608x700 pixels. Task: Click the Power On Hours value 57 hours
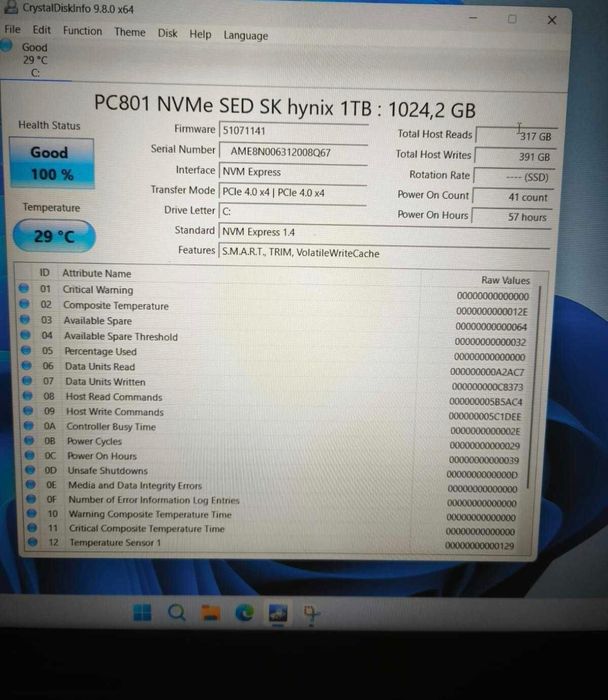tap(512, 217)
